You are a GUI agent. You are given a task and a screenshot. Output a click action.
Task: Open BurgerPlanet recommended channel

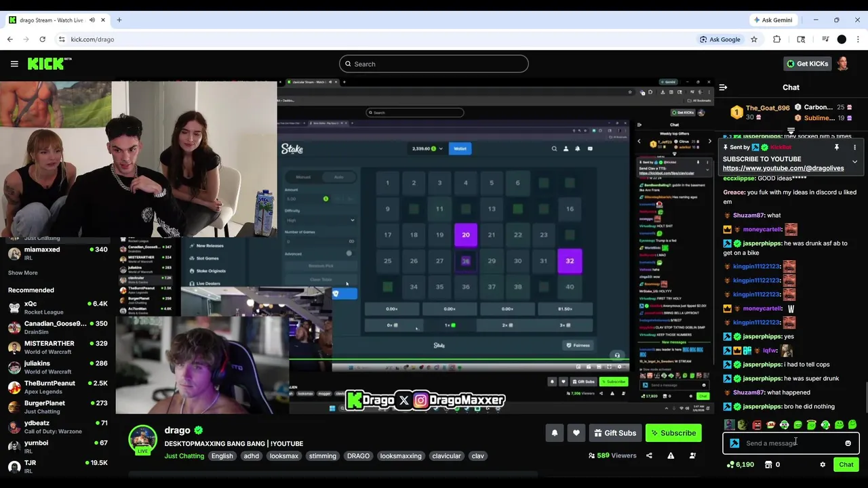(x=58, y=407)
